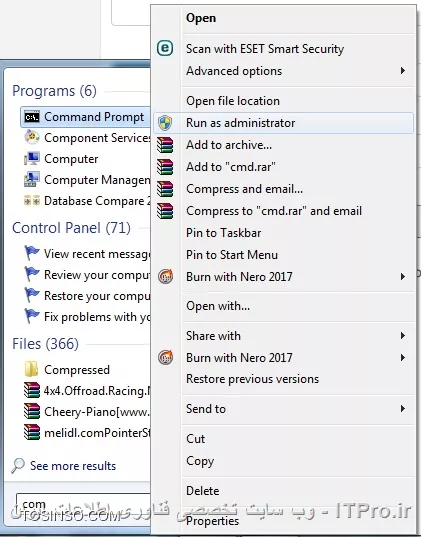Click the Nero icon above Open with
Viewport: 421px width, 537px height.
pos(165,276)
